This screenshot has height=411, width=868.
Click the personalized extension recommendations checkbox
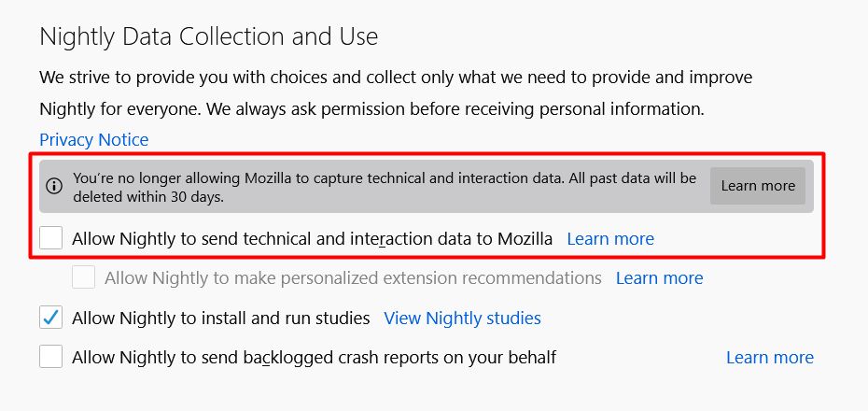tap(84, 277)
